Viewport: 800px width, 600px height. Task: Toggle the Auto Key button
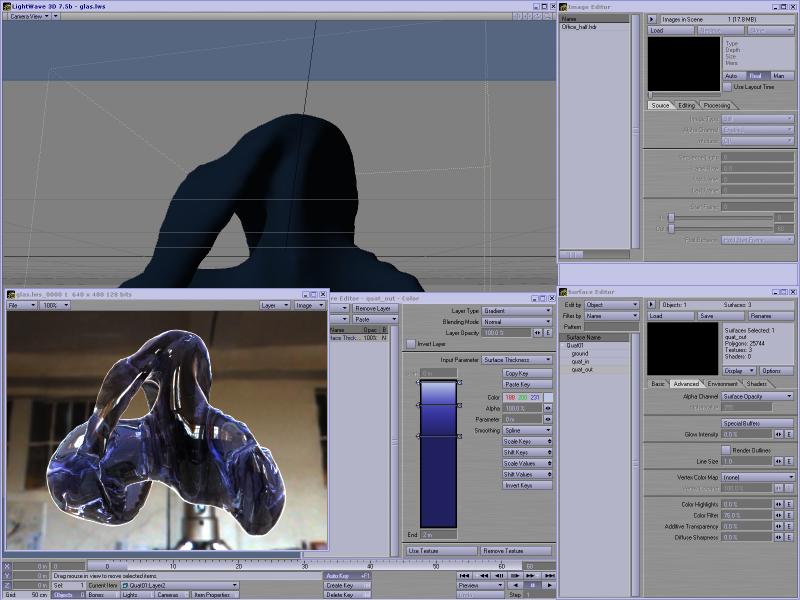tap(347, 576)
